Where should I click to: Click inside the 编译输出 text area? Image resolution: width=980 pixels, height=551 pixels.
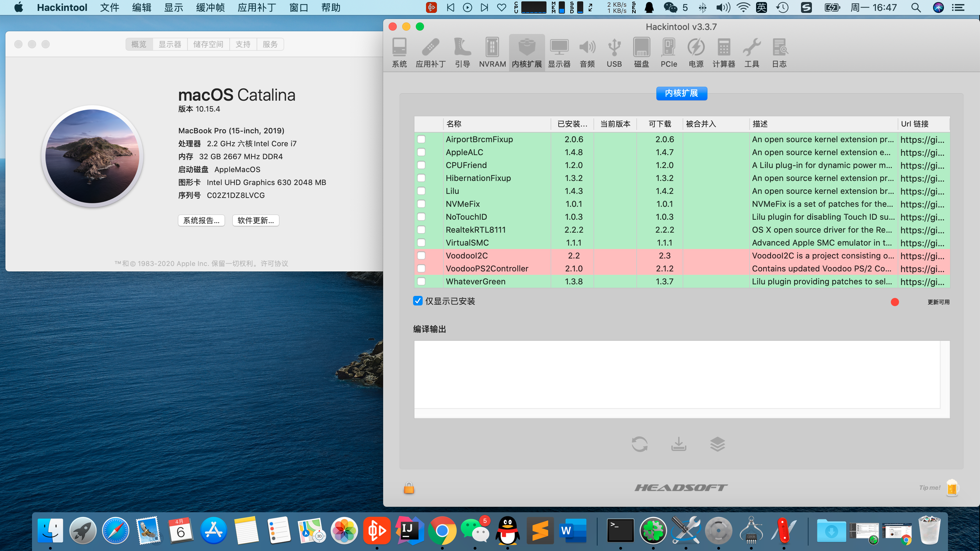pos(677,374)
